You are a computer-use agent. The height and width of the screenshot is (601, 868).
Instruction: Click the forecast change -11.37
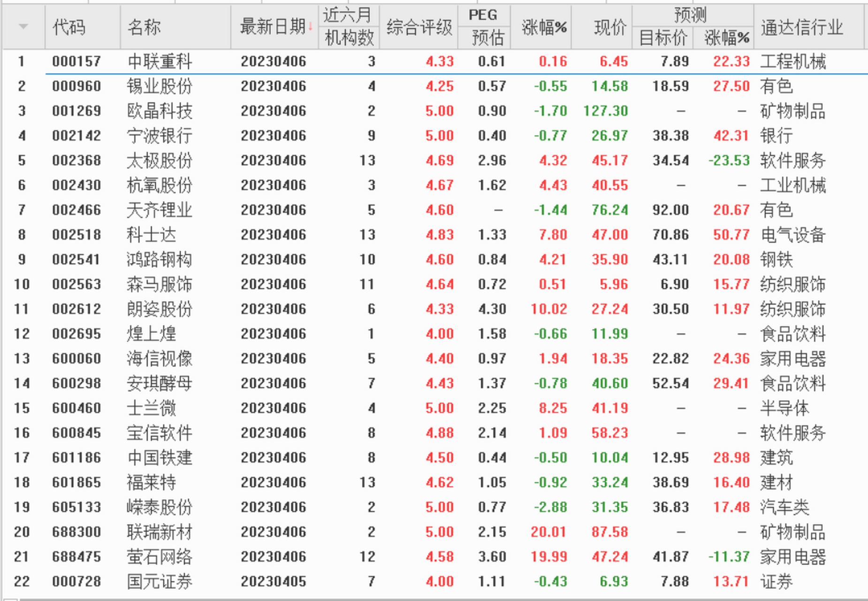coord(729,557)
